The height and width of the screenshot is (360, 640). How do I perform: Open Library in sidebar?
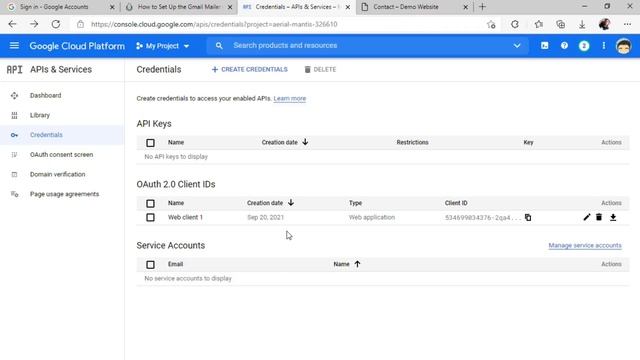tap(40, 115)
